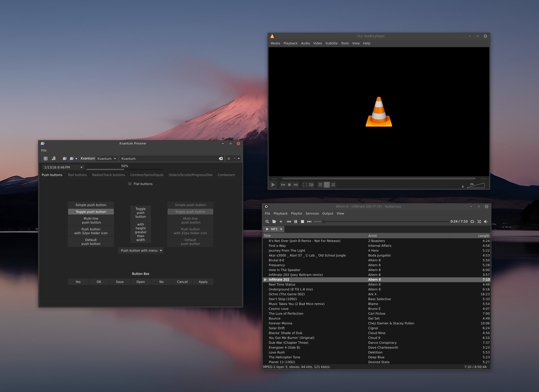Click the VLC play button
Screen dimensions: 539x392
pyautogui.click(x=273, y=185)
